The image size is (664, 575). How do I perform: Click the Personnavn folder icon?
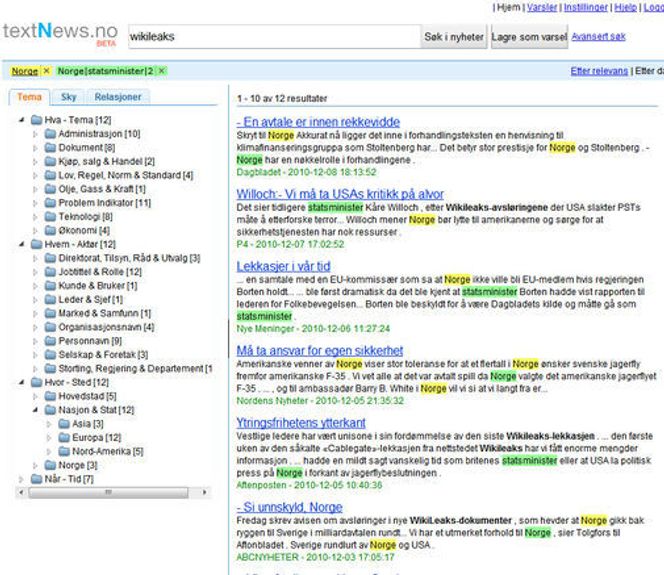pyautogui.click(x=50, y=341)
